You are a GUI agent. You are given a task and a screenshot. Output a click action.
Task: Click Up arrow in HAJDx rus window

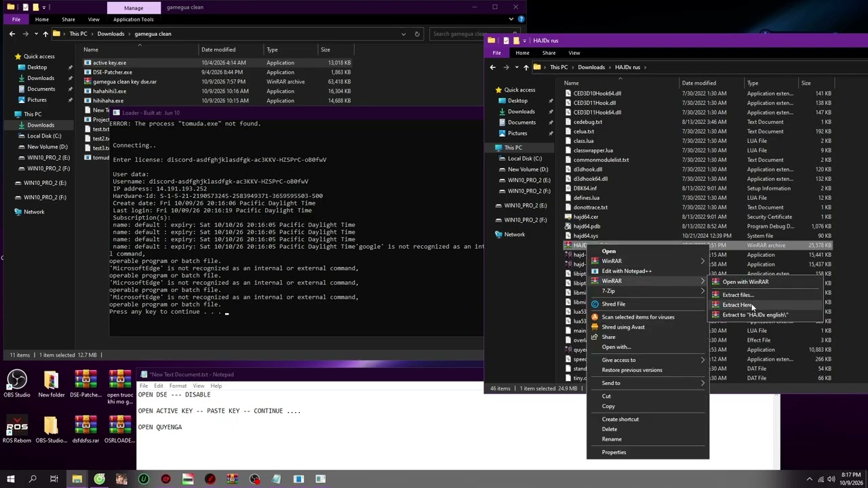tap(526, 67)
